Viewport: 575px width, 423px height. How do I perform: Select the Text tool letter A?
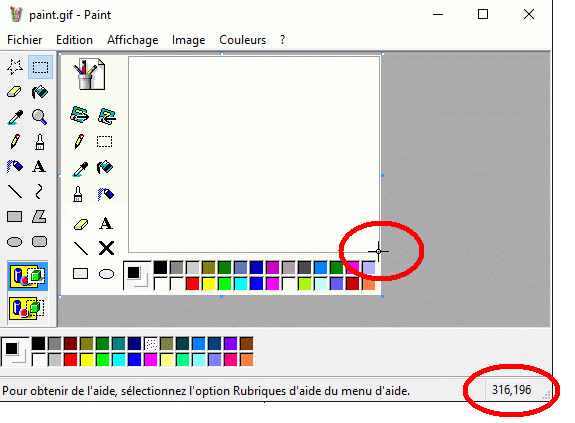click(40, 166)
